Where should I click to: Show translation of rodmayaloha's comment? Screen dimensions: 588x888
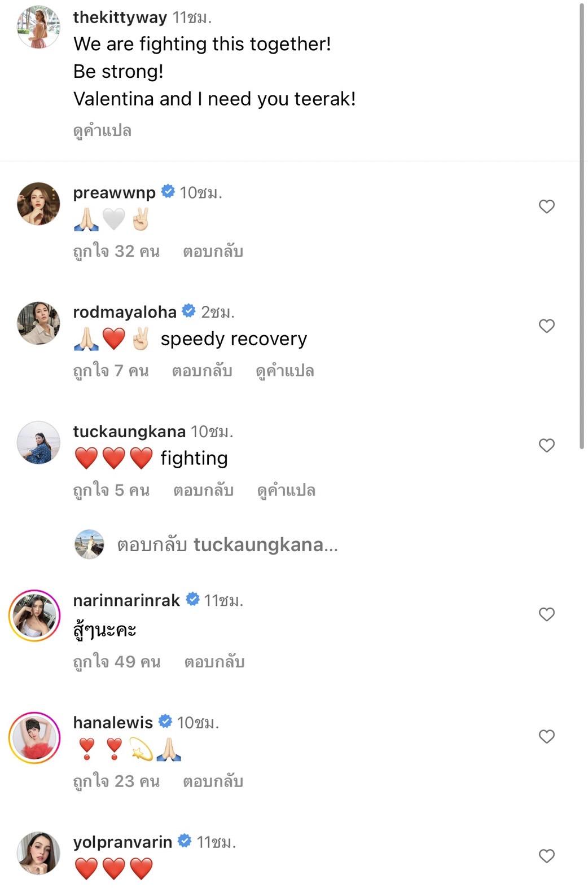[x=285, y=371]
